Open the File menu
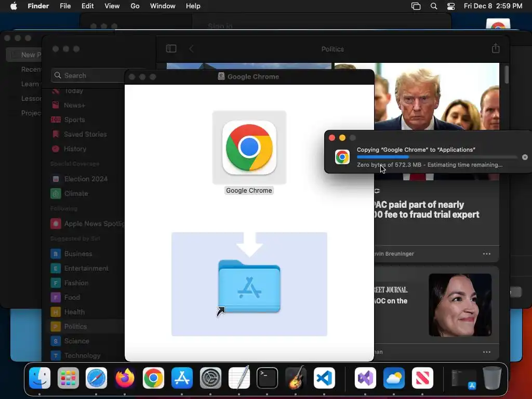532x399 pixels. (x=65, y=6)
